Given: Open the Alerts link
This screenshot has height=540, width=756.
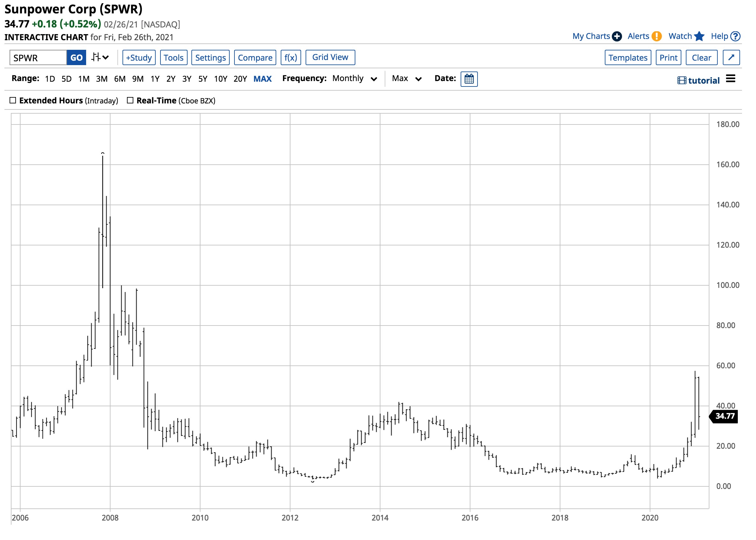Looking at the screenshot, I should [x=638, y=36].
